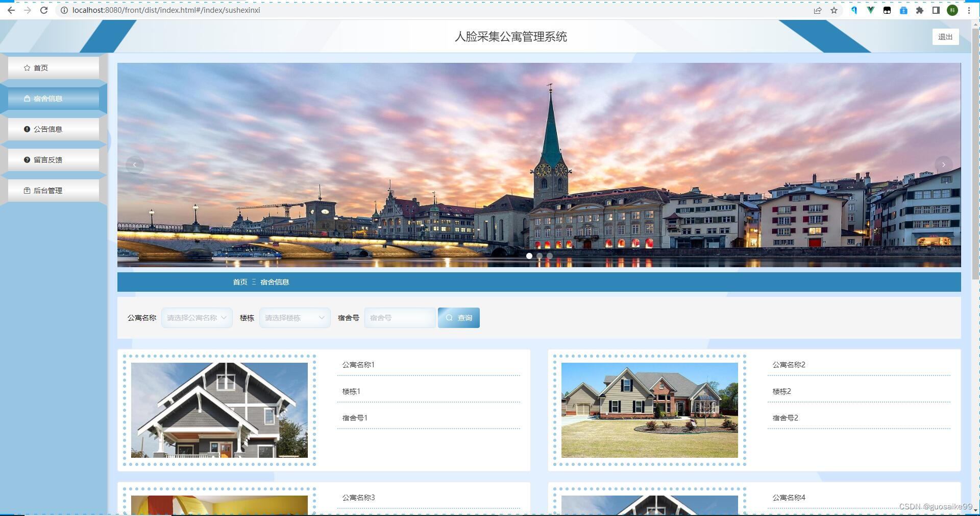Image resolution: width=980 pixels, height=516 pixels.
Task: Open 留言反馈 sidebar menu item
Action: click(x=54, y=160)
